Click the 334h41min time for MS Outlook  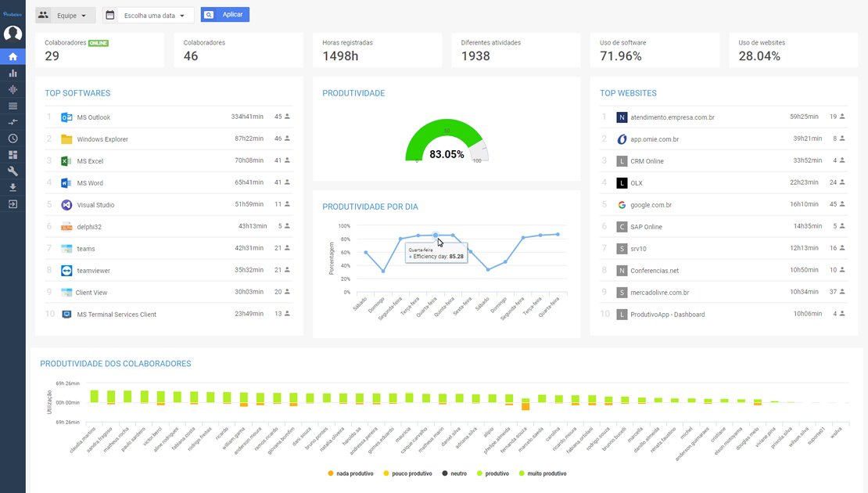pos(247,117)
